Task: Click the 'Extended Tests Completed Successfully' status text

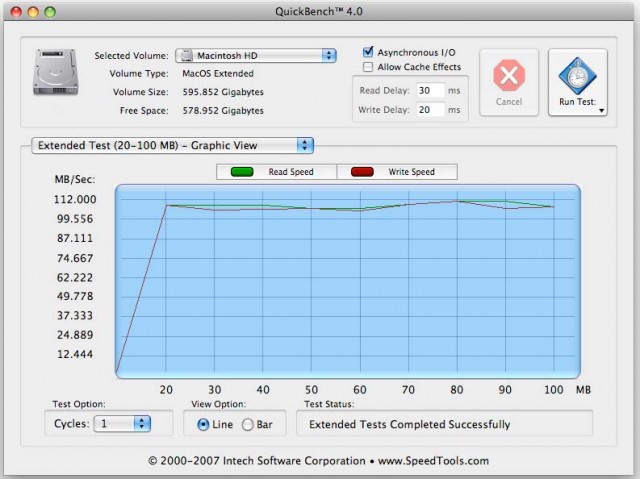Action: tap(409, 424)
